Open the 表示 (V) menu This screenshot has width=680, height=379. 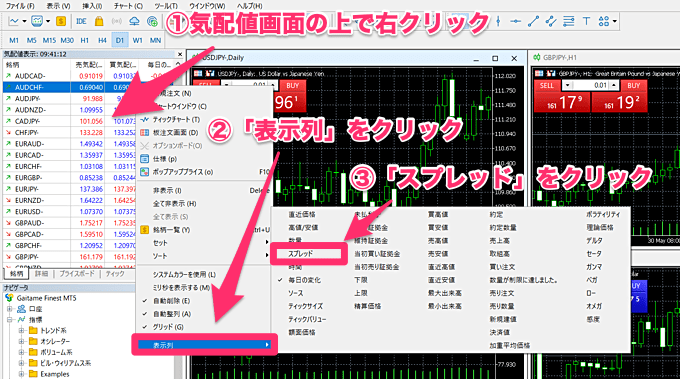click(x=58, y=6)
